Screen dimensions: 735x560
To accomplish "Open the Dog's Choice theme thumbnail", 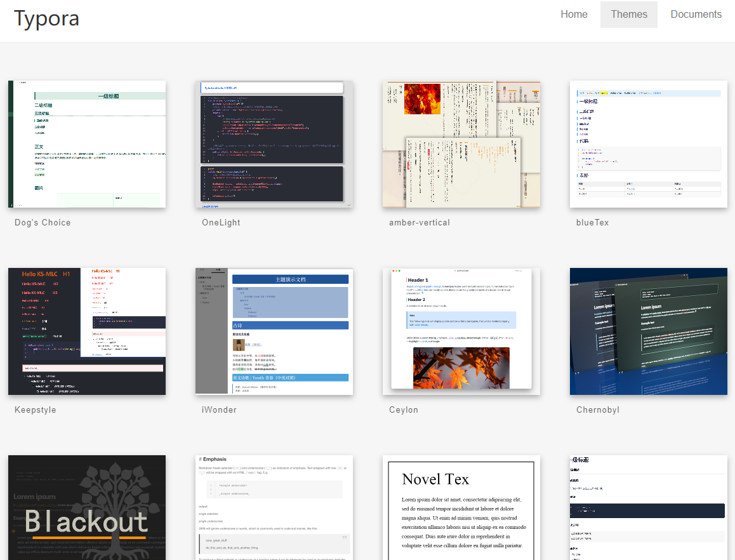I will [x=87, y=144].
